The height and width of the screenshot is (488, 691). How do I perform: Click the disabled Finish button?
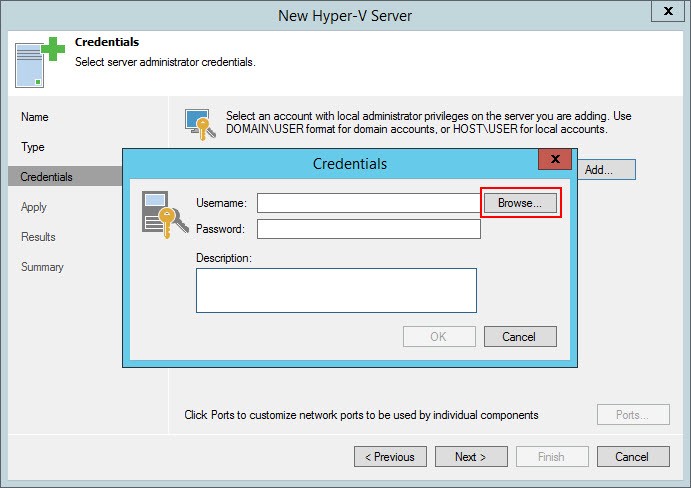coord(552,457)
